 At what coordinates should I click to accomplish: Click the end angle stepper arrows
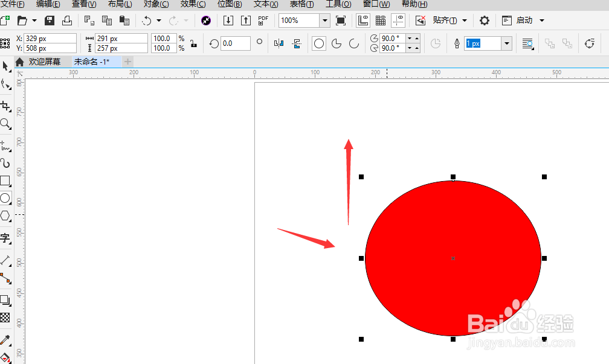click(x=413, y=48)
